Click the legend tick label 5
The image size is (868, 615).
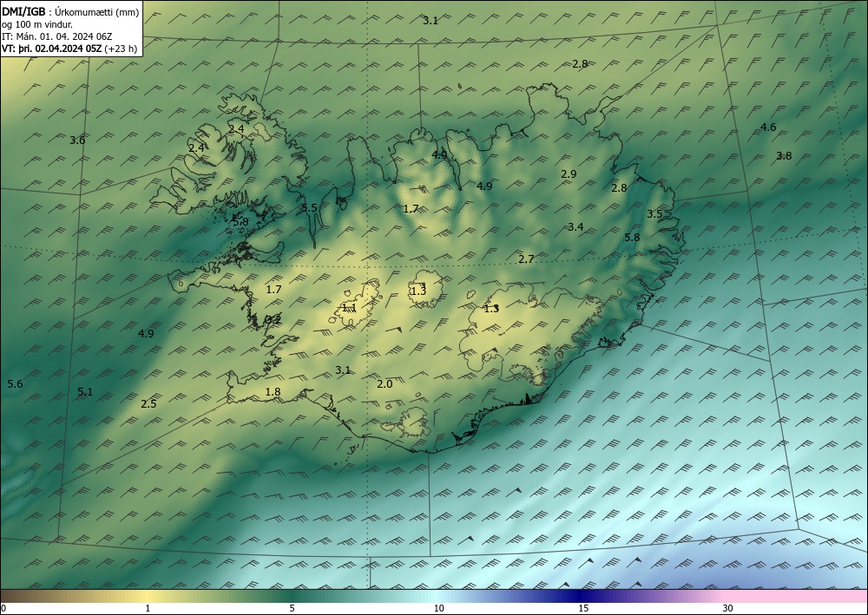point(293,609)
